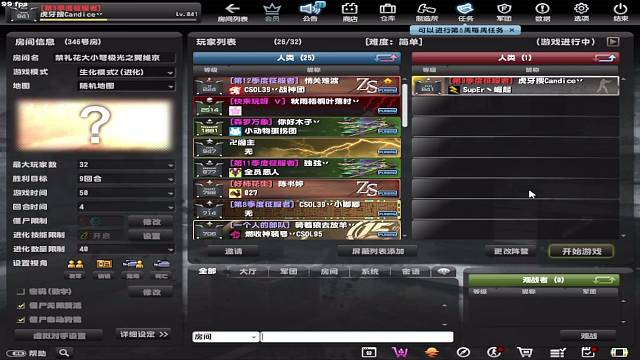Click the 更改阵营 change team button

pos(511,251)
